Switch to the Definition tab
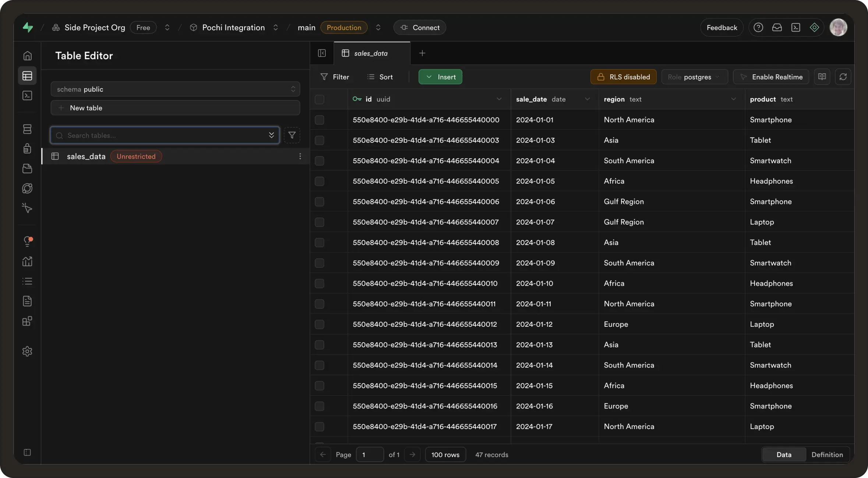Screen dimensions: 868x478 point(827,455)
